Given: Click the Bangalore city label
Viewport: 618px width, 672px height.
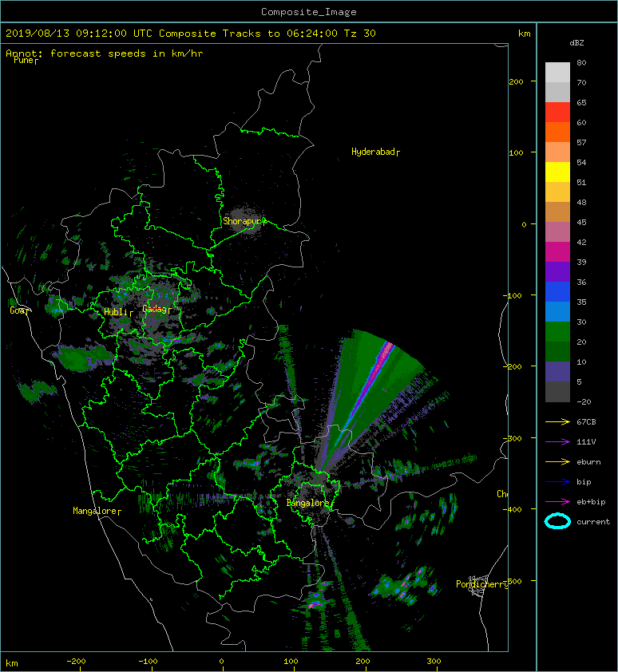Looking at the screenshot, I should [x=307, y=503].
